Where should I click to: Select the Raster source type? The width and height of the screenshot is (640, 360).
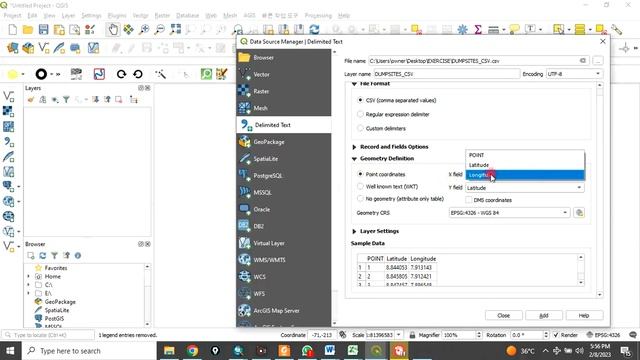coord(284,91)
